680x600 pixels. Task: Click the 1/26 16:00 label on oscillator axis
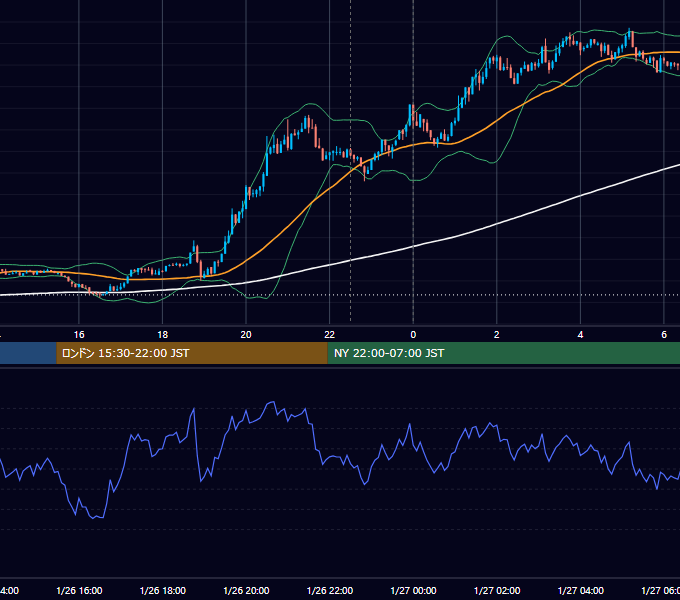pyautogui.click(x=79, y=590)
